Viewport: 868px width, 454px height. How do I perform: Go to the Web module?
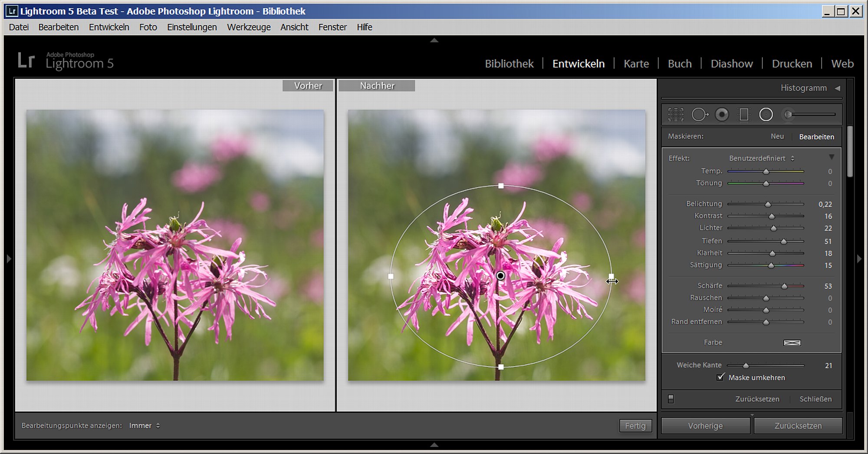click(x=842, y=64)
